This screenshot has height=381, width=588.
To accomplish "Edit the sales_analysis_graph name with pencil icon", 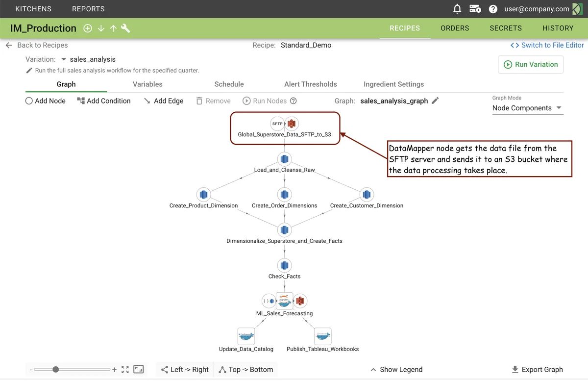I will pyautogui.click(x=435, y=101).
